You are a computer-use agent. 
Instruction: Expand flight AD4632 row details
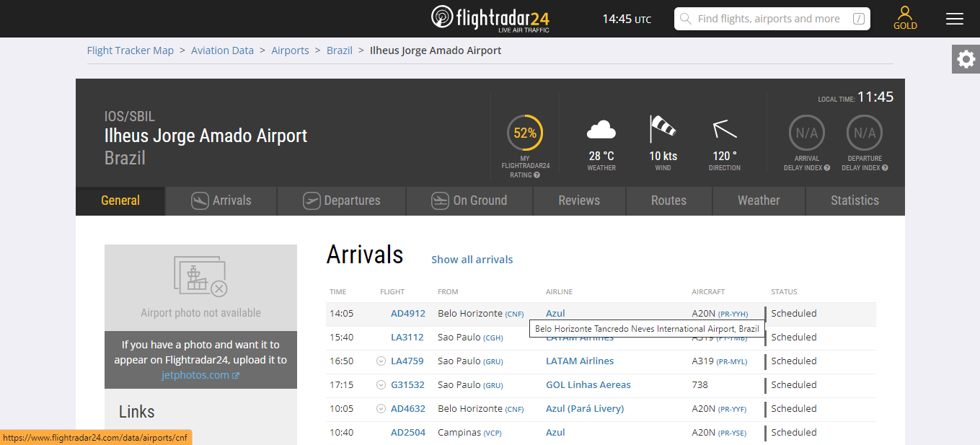381,409
